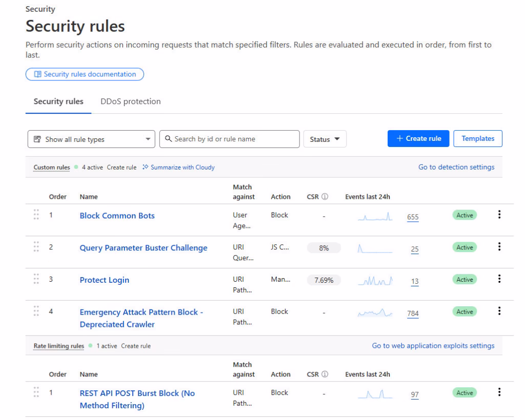Viewport: 525px width, 420px height.
Task: Grab the drag handle of Block Common Bots
Action: coord(36,214)
